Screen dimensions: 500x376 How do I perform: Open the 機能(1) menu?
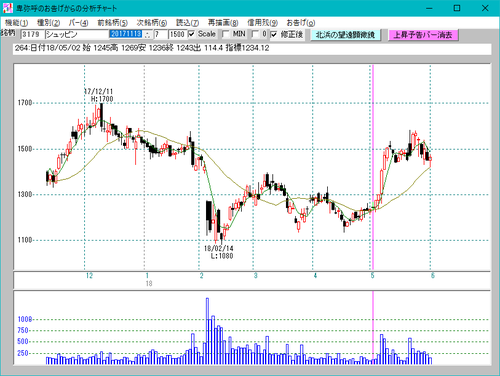pos(16,23)
